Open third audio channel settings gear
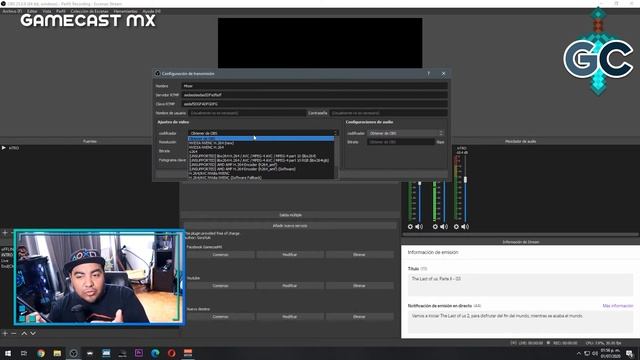 pyautogui.click(x=456, y=227)
